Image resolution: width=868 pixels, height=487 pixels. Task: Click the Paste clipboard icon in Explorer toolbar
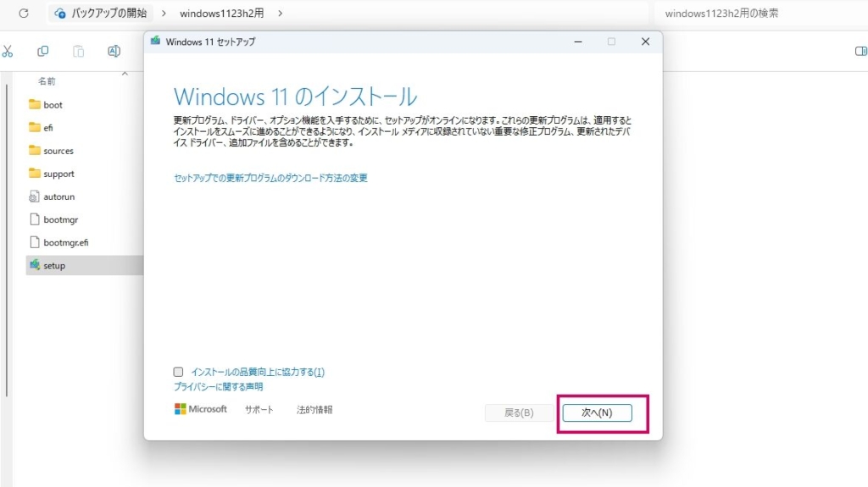tap(79, 51)
